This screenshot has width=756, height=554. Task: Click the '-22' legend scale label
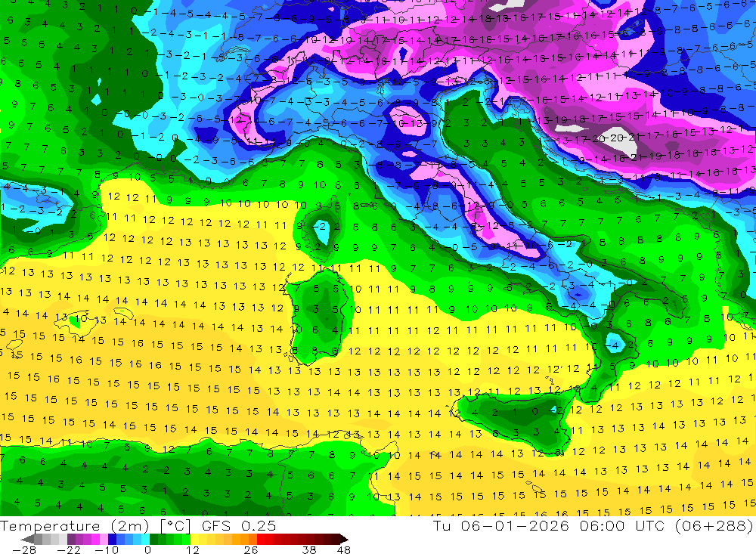[x=69, y=550]
